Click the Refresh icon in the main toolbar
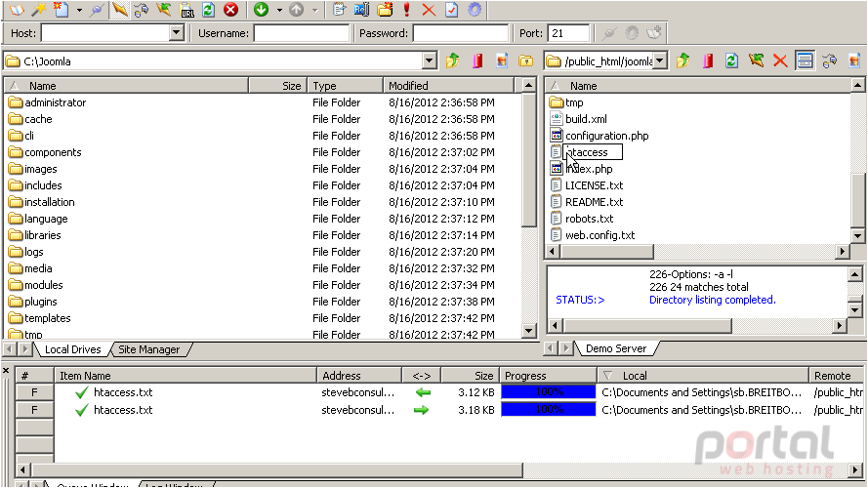The image size is (868, 488). tap(208, 10)
